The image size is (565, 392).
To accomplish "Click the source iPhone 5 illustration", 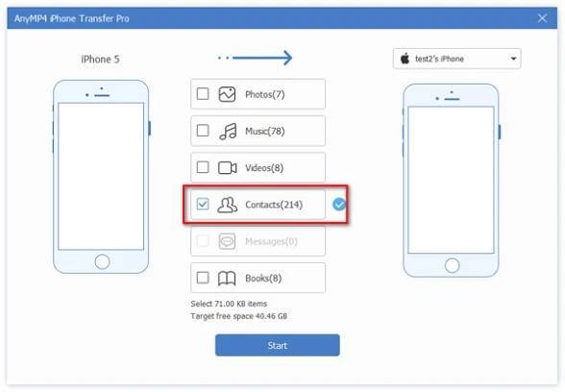I will click(x=101, y=177).
